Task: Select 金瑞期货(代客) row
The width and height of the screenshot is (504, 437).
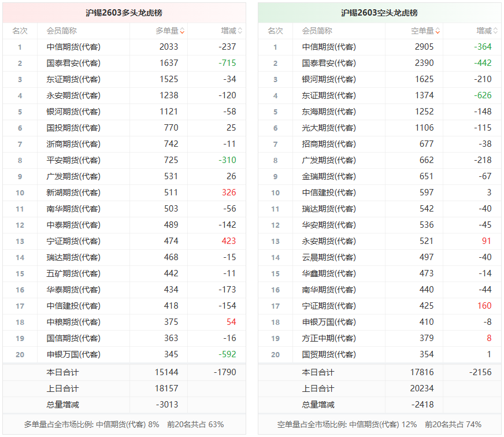Action: [x=380, y=176]
